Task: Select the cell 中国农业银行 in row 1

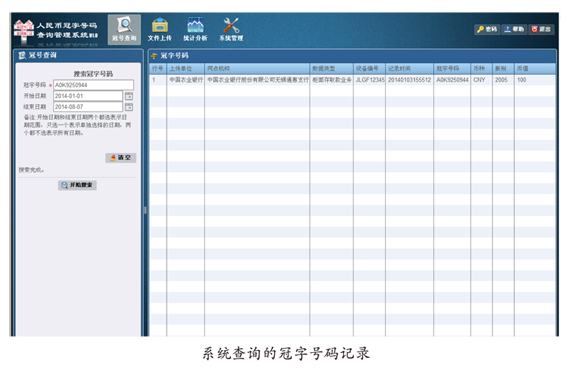Action: [x=185, y=80]
